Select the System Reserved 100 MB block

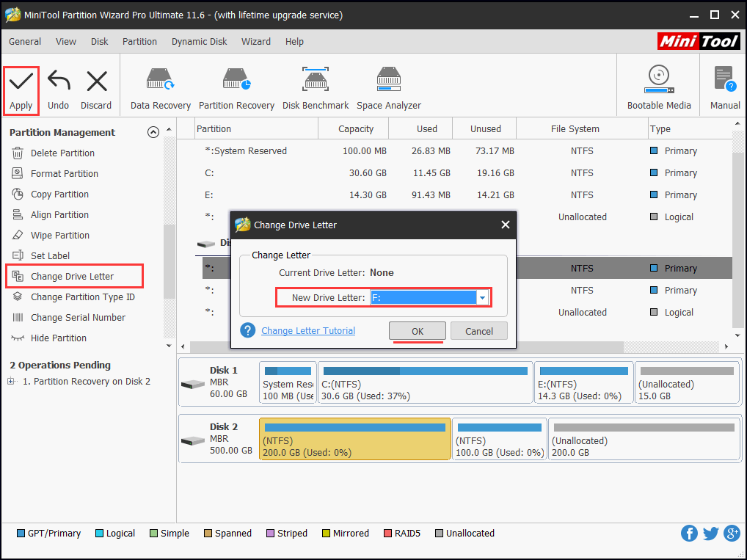288,382
